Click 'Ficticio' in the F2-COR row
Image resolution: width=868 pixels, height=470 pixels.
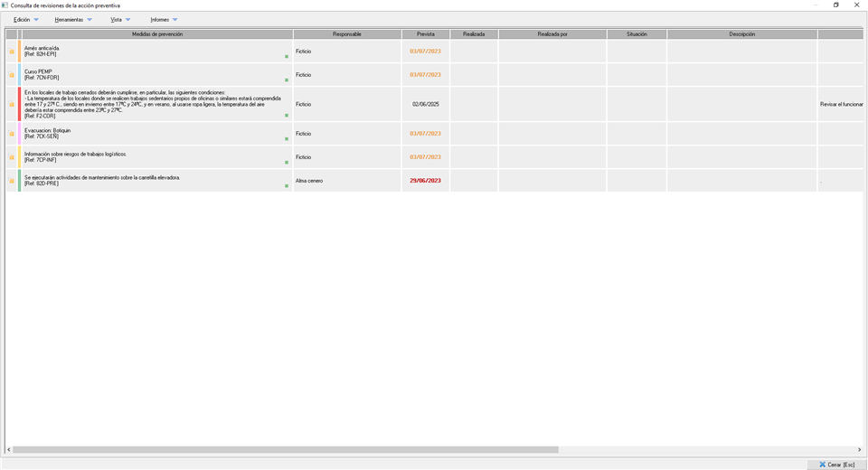[304, 104]
